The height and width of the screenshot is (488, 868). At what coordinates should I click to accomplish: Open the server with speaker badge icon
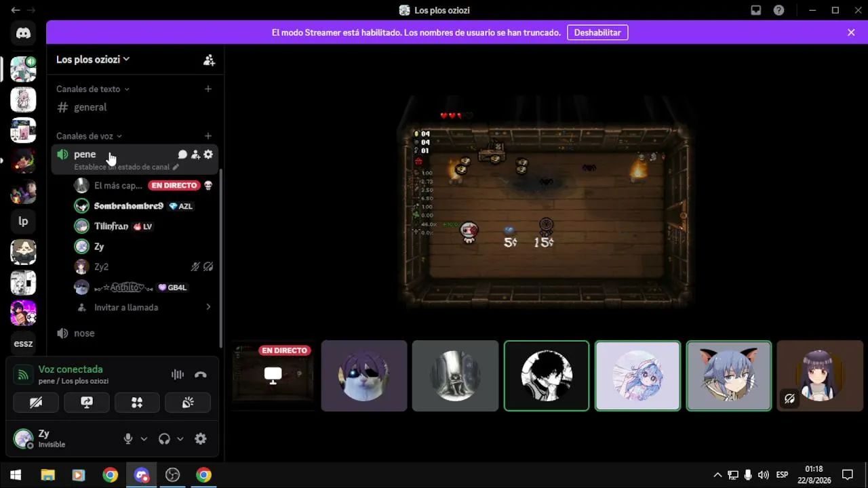point(23,69)
